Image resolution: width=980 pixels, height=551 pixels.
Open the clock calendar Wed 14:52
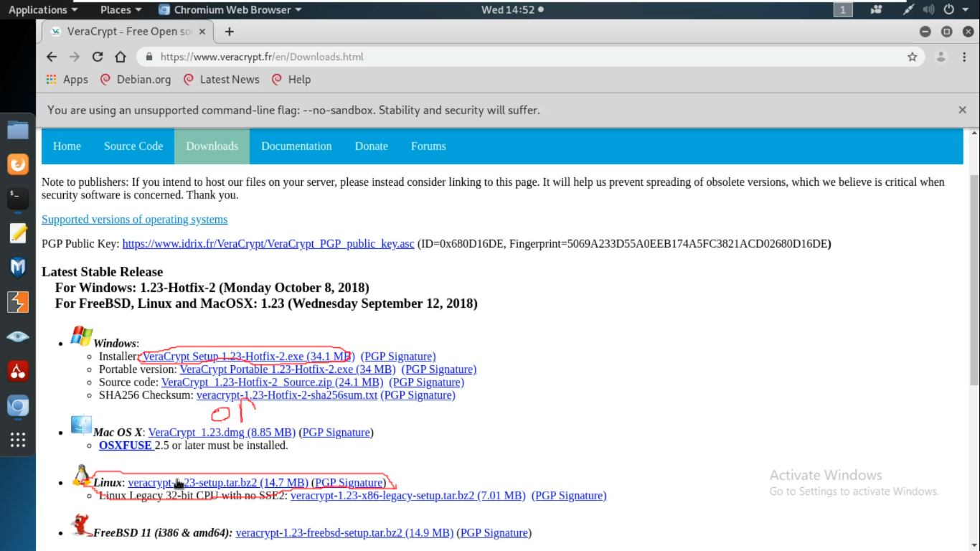512,10
